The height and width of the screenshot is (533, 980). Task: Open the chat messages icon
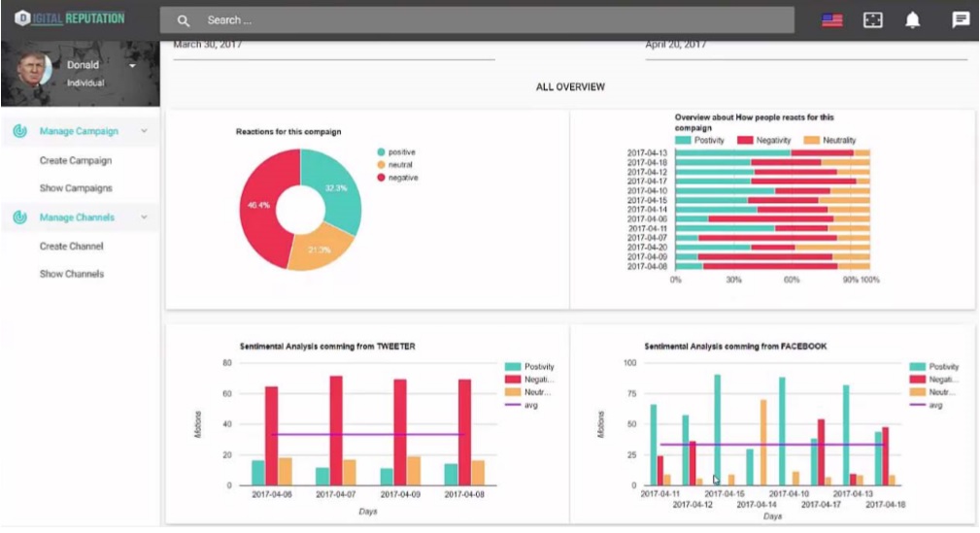961,20
